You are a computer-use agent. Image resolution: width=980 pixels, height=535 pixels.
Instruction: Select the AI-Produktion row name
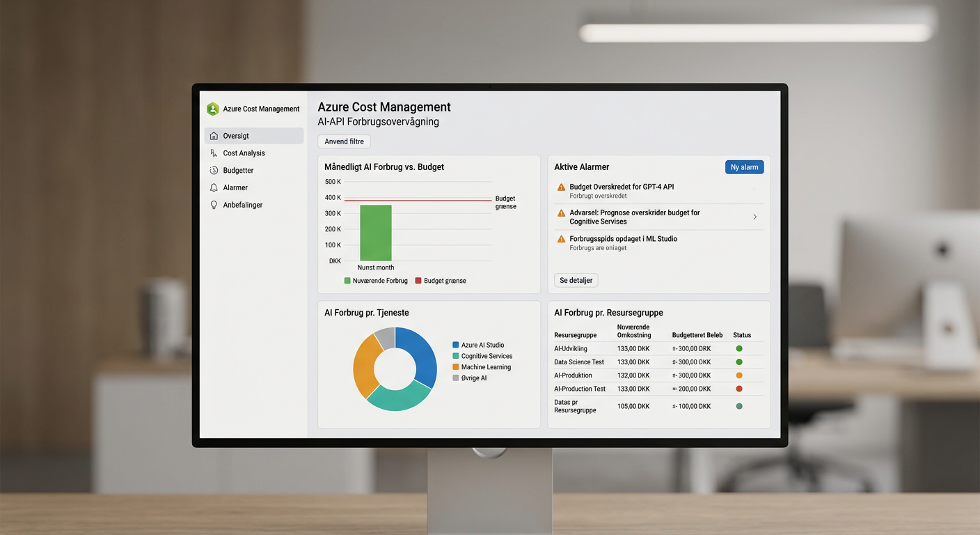click(574, 375)
